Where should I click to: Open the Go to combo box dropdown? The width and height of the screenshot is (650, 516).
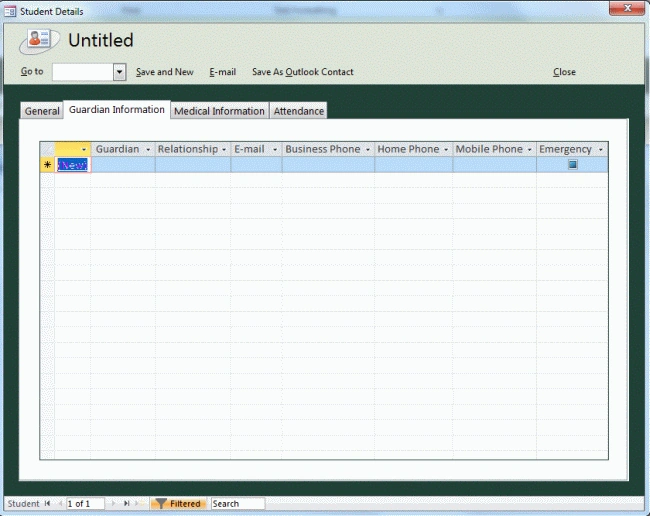click(x=119, y=72)
